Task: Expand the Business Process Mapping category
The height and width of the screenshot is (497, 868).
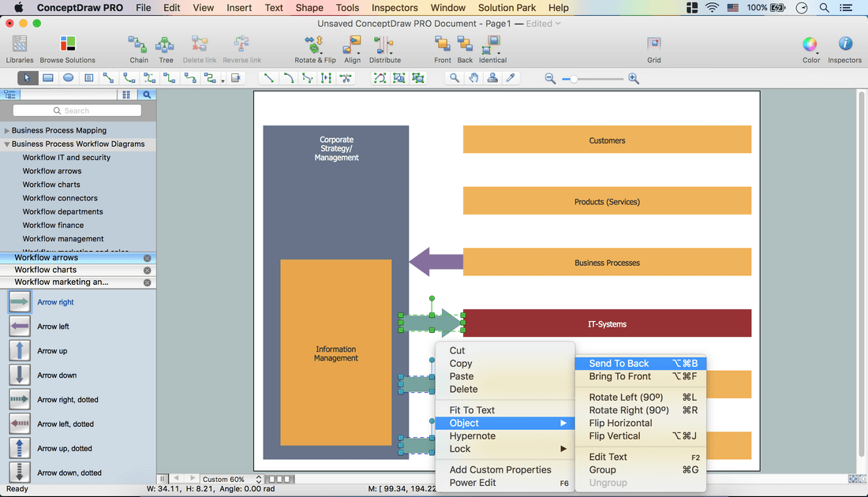Action: [7, 131]
